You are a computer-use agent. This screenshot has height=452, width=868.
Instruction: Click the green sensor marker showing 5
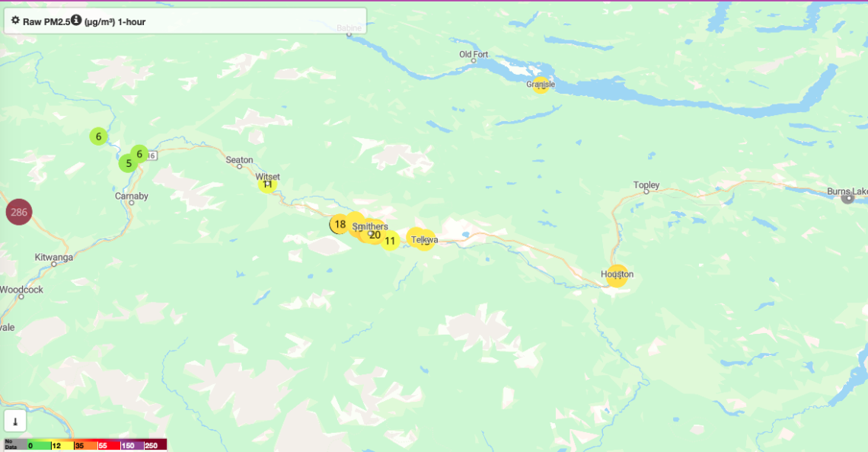(129, 163)
